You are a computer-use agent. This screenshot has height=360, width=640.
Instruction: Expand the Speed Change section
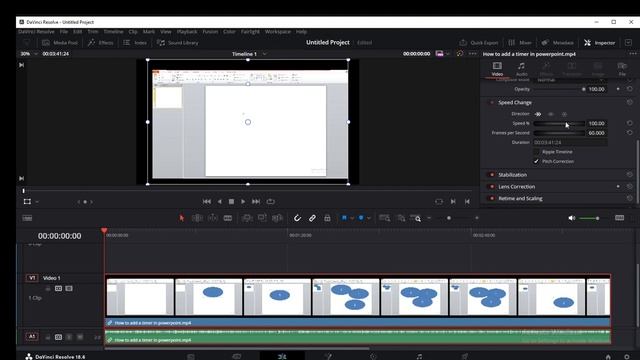[x=514, y=102]
